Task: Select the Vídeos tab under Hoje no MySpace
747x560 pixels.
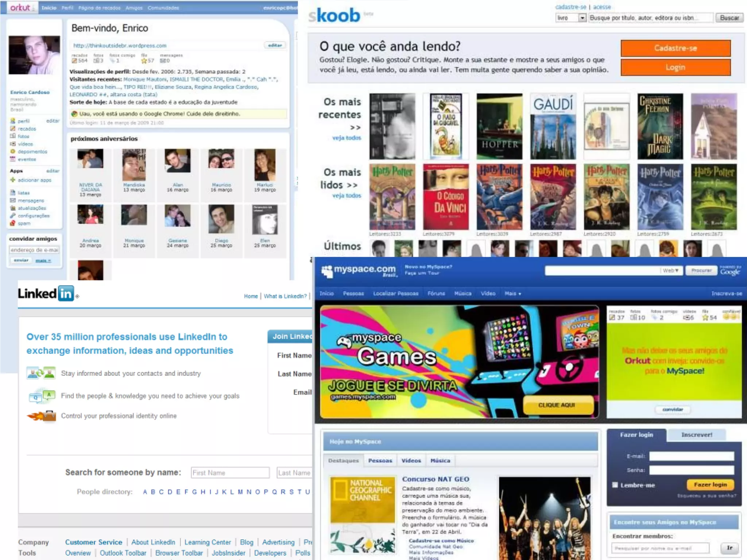Action: 411,460
